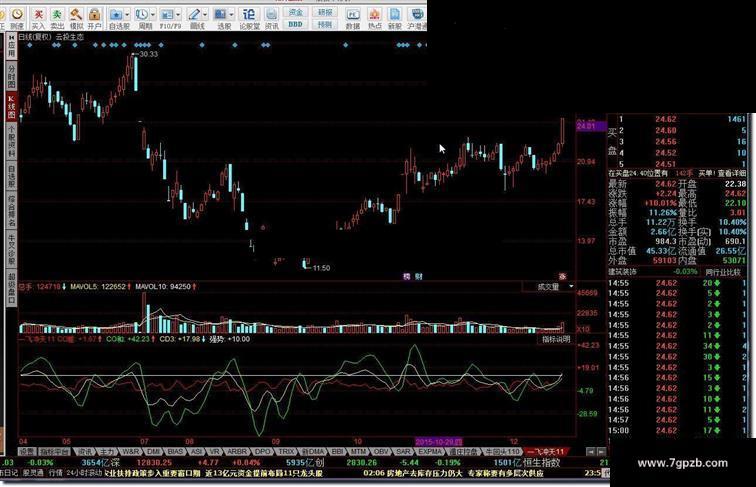Open 指标说明 indicator description
The height and width of the screenshot is (487, 756).
click(x=556, y=339)
